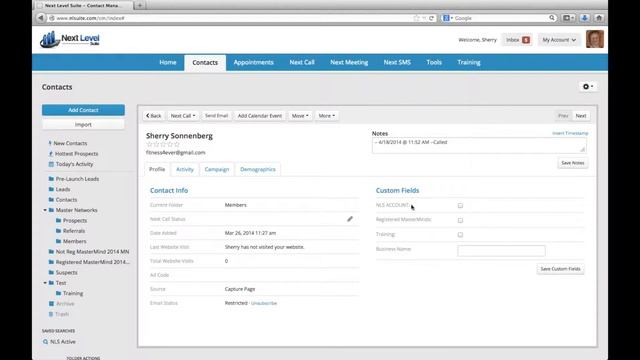Click the browser home icon
The width and height of the screenshot is (640, 360).
tap(599, 18)
